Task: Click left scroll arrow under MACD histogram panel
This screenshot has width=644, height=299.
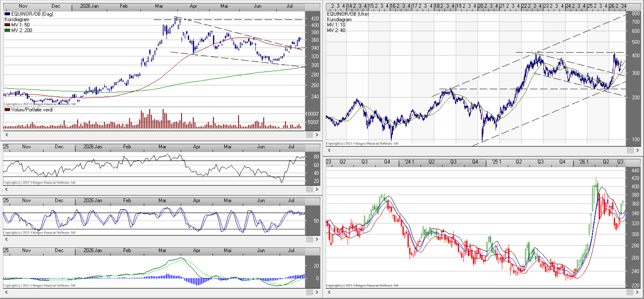Action: (x=6, y=292)
